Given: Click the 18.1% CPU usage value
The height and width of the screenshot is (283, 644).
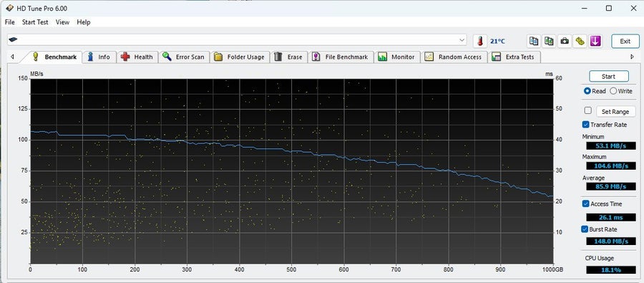Looking at the screenshot, I should 611,270.
